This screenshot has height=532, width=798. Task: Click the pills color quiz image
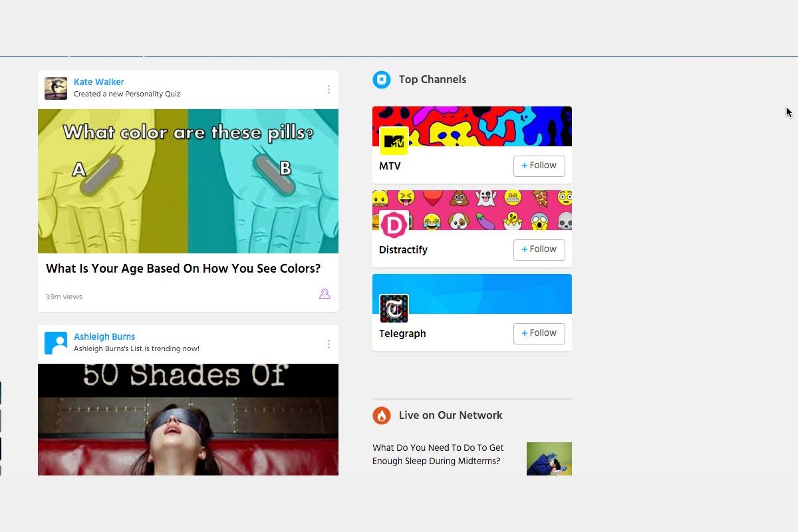pyautogui.click(x=188, y=181)
